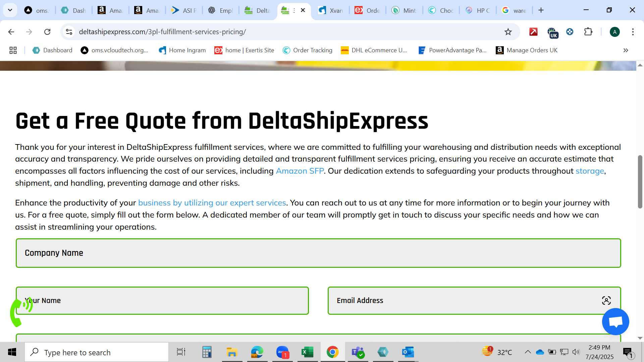Open the Amazon SFP link
The height and width of the screenshot is (362, 644).
point(300,171)
